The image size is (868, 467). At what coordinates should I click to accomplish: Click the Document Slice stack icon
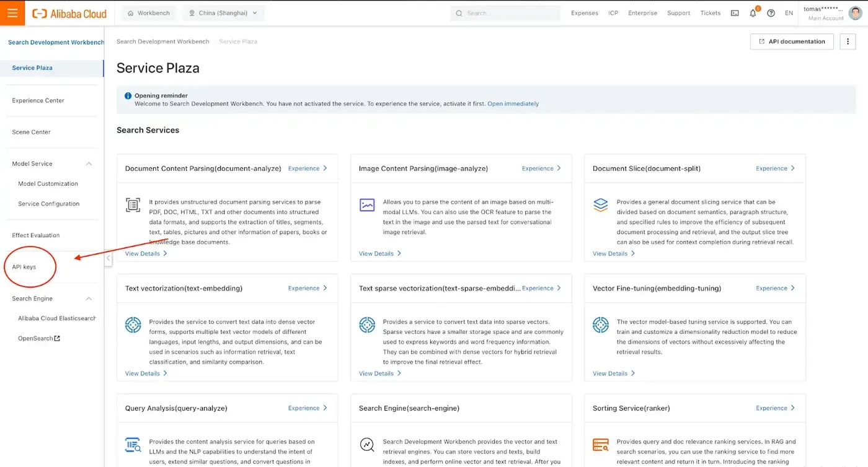click(601, 205)
